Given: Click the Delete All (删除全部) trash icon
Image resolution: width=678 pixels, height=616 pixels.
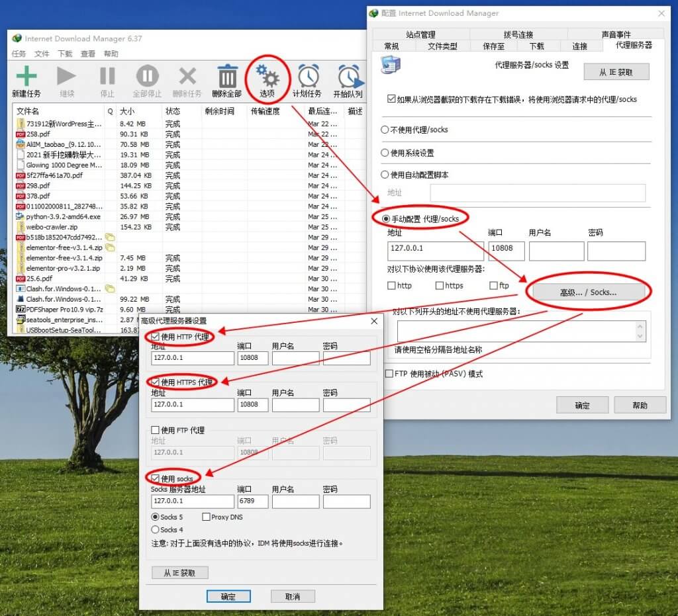Looking at the screenshot, I should (x=228, y=76).
